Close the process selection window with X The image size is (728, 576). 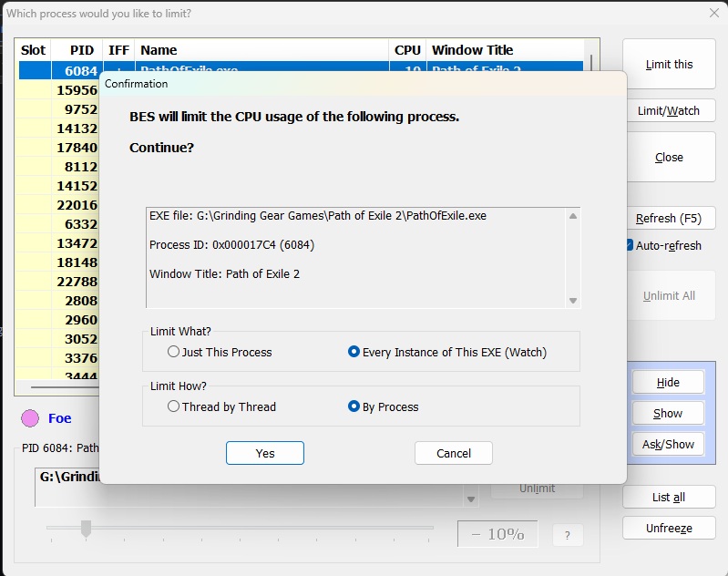714,13
